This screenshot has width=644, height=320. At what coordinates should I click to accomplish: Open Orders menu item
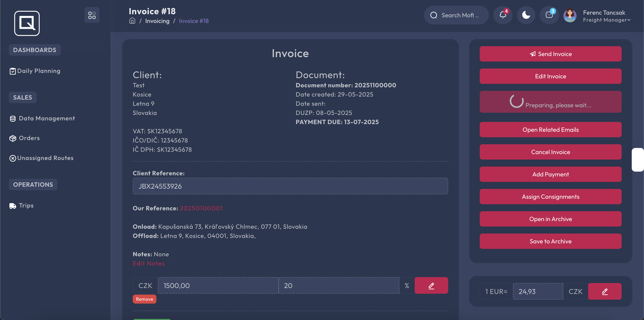(x=29, y=138)
